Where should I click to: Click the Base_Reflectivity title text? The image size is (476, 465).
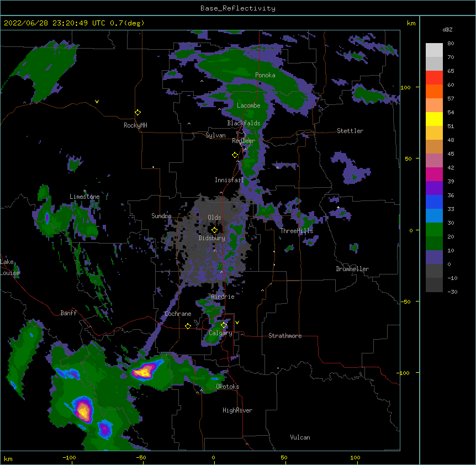(x=238, y=8)
